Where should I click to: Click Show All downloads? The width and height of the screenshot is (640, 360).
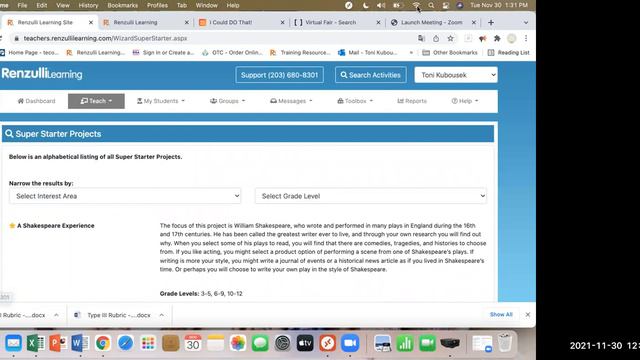[x=501, y=315]
